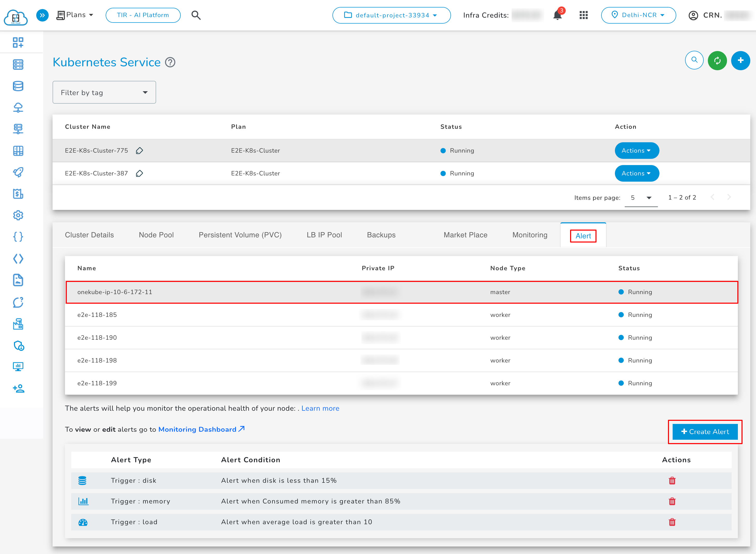Open the server rack (compute) sidebar icon
Image resolution: width=756 pixels, height=554 pixels.
[x=18, y=64]
